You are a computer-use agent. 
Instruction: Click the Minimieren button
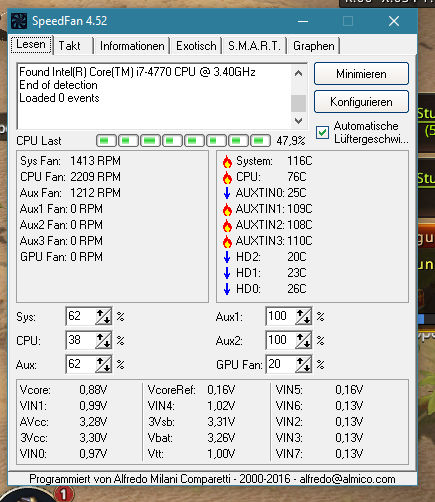coord(361,74)
